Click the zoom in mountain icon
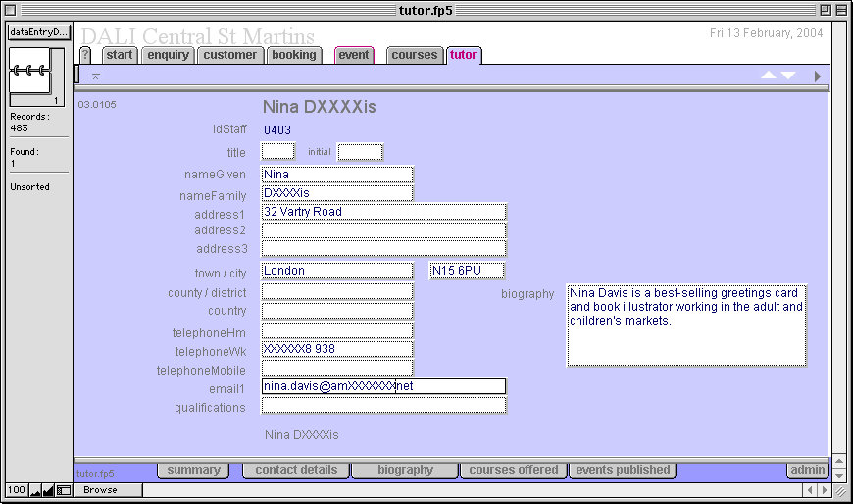Viewport: 853px width, 504px height. tap(49, 490)
